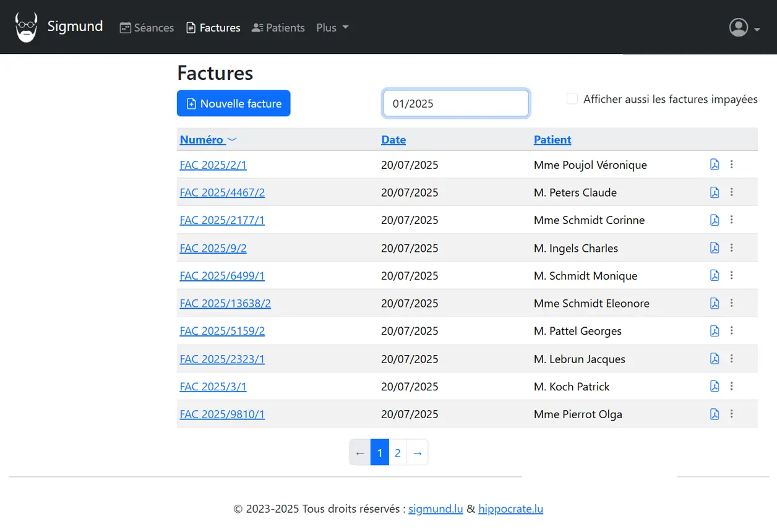Viewport: 777px width, 532px height.
Task: Navigate to the Patients section
Action: 278,28
